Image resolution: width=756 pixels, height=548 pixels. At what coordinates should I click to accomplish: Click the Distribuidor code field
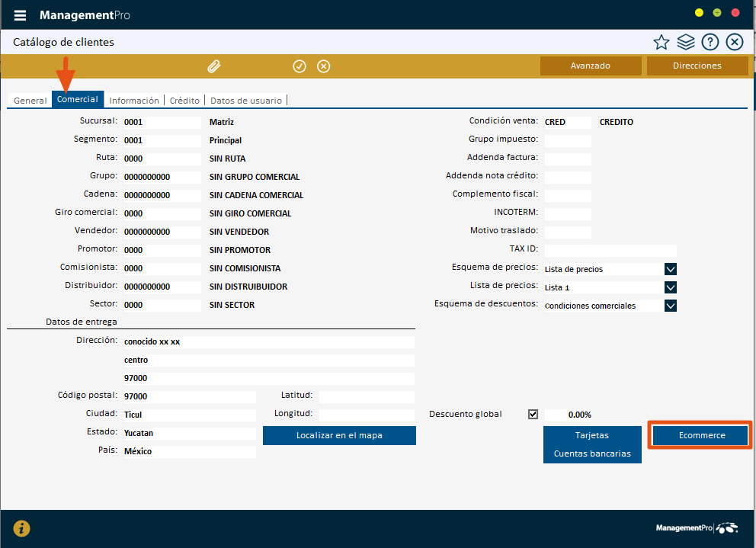tap(162, 287)
